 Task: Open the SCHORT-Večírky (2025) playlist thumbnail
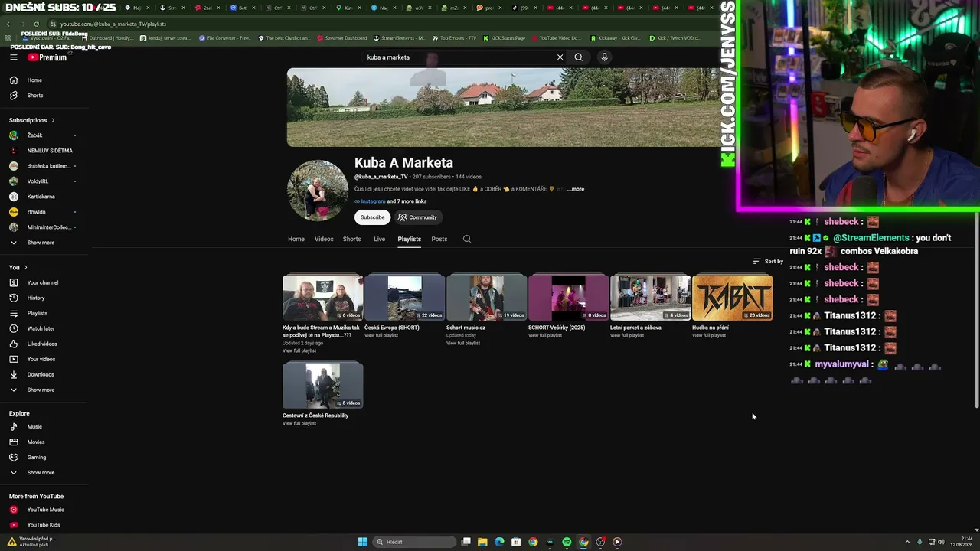[x=568, y=298]
